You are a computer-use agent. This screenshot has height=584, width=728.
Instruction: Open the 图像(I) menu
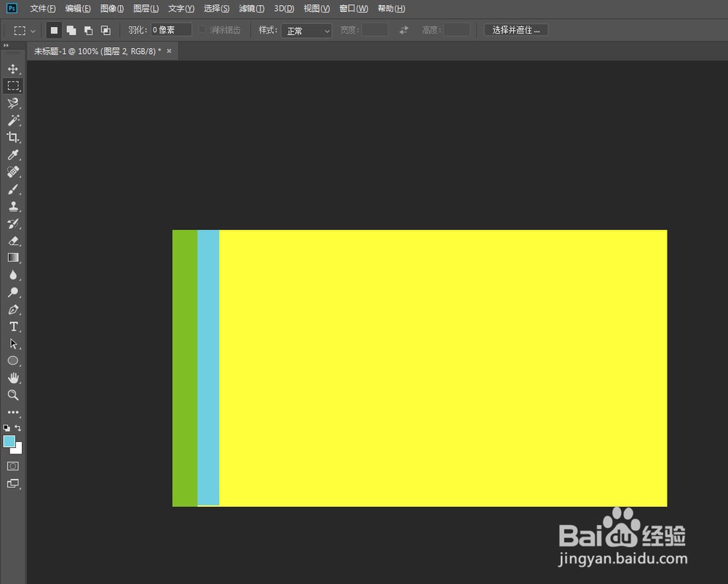pos(112,8)
